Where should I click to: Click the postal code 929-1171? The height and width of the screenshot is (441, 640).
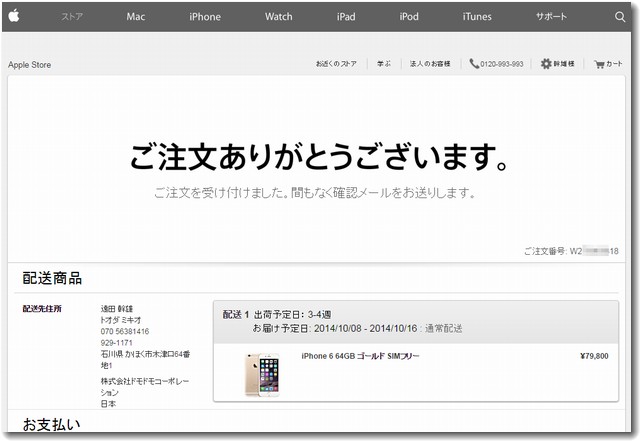coord(117,343)
